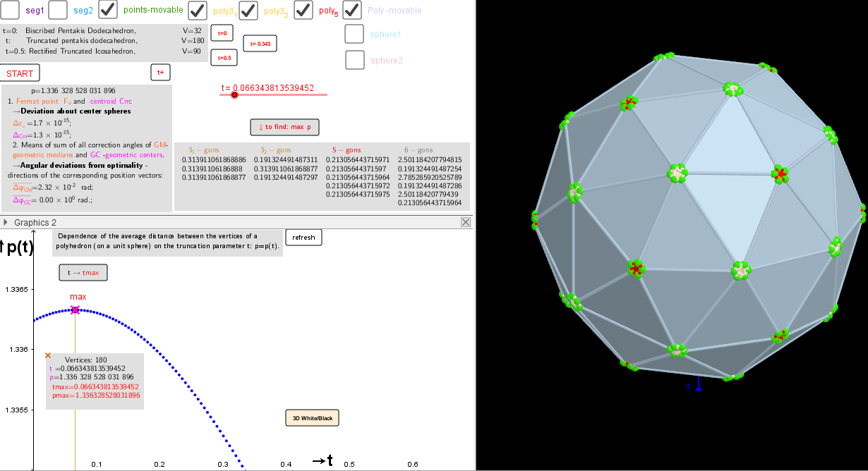
Task: Click the t slider track line
Action: [274, 94]
